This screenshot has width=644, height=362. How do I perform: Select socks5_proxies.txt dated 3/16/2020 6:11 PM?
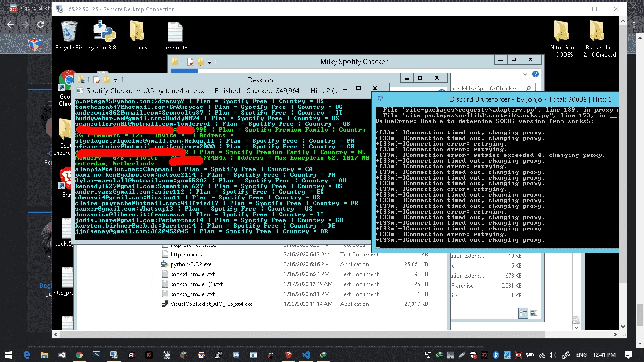(295, 294)
